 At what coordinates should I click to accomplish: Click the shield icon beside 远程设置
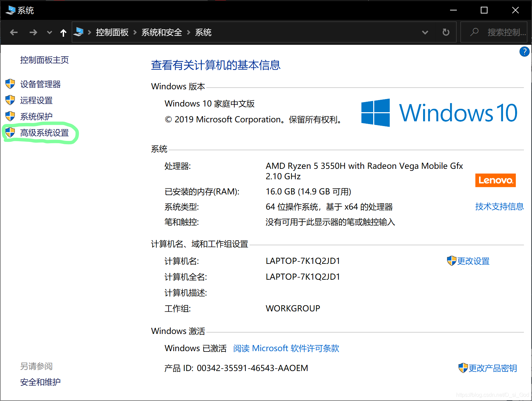[x=10, y=100]
